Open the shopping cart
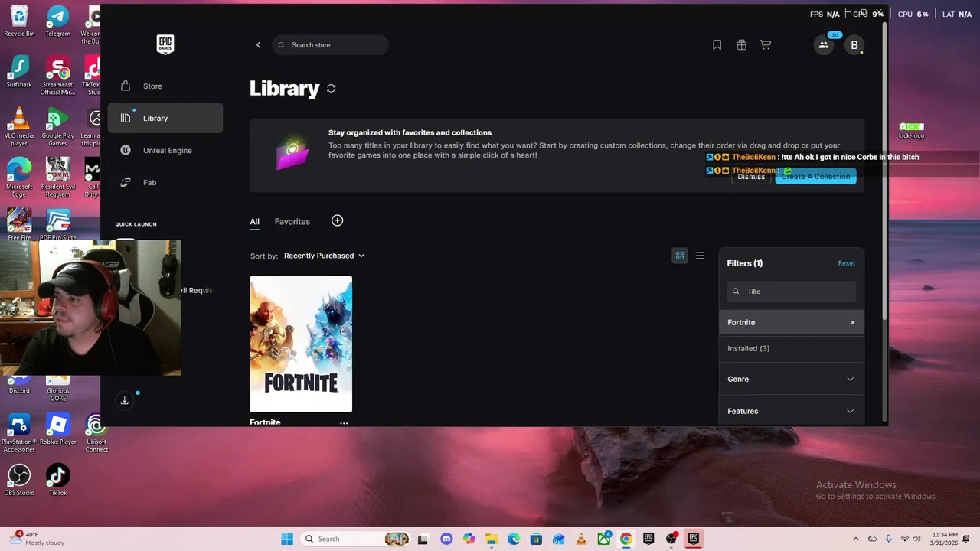The height and width of the screenshot is (551, 980). (x=766, y=45)
